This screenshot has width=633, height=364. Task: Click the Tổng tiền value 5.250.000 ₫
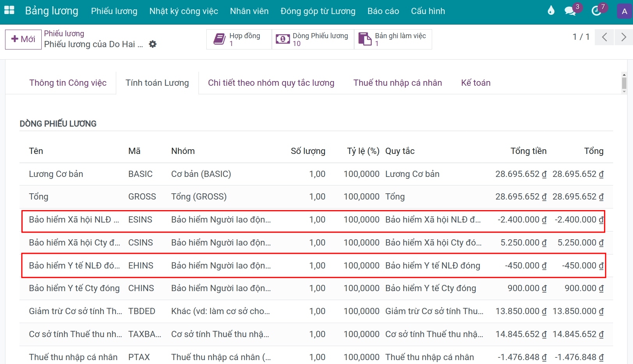[523, 242]
